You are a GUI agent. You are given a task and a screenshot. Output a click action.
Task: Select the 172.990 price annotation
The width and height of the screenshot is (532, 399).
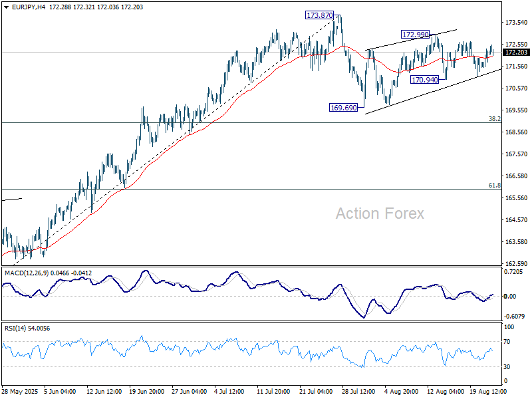click(415, 34)
